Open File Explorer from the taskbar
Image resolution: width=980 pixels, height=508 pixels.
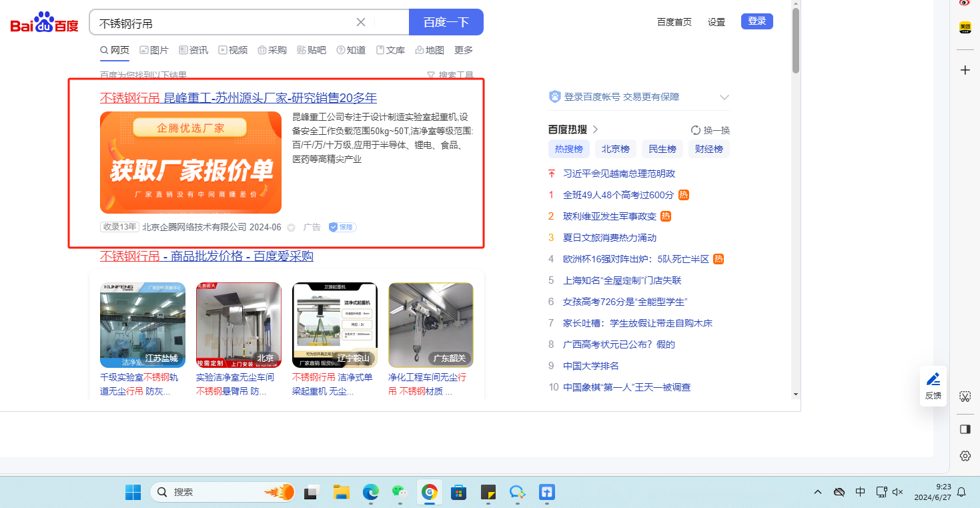tap(341, 493)
